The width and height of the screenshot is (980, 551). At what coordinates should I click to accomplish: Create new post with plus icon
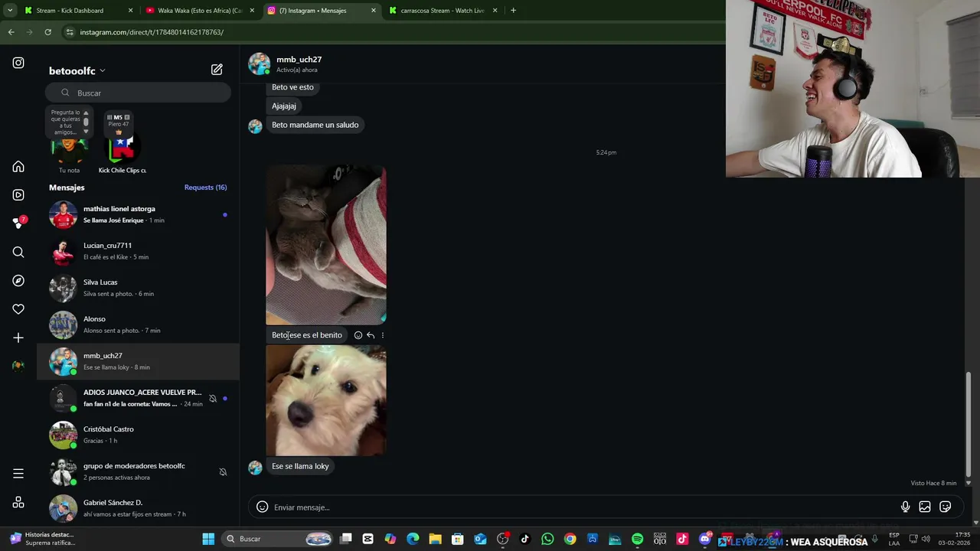click(x=18, y=337)
